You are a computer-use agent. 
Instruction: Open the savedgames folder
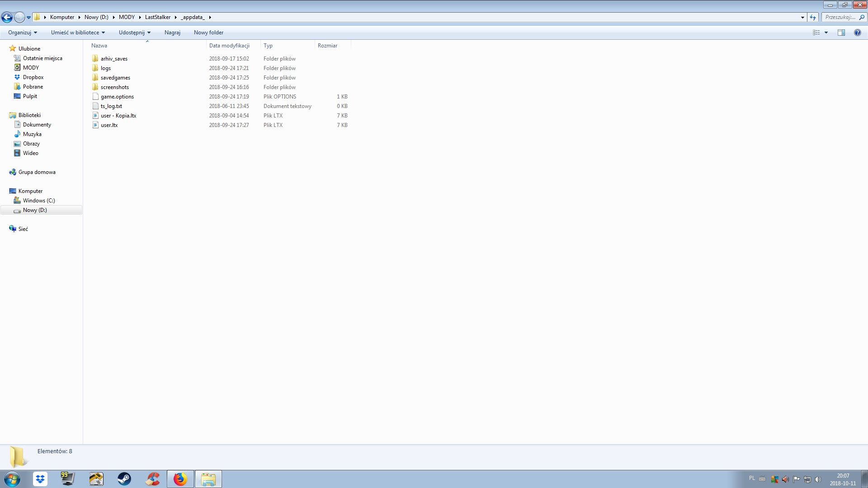pos(115,78)
